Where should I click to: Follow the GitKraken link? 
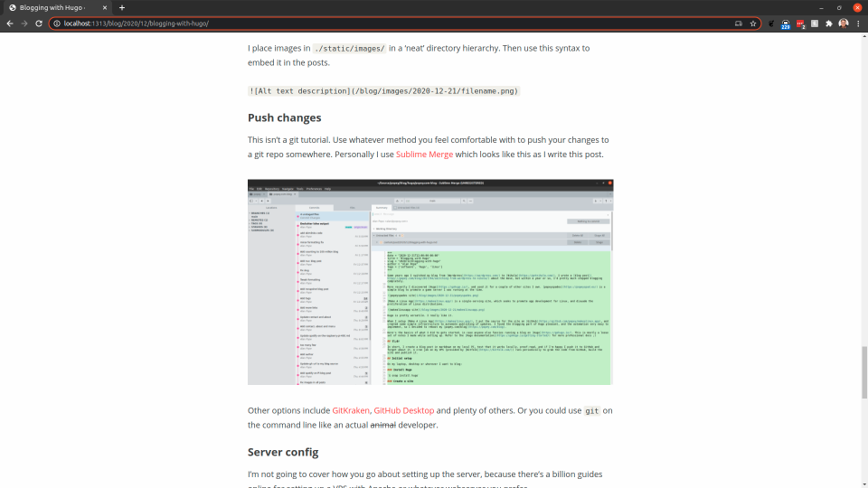pyautogui.click(x=351, y=410)
